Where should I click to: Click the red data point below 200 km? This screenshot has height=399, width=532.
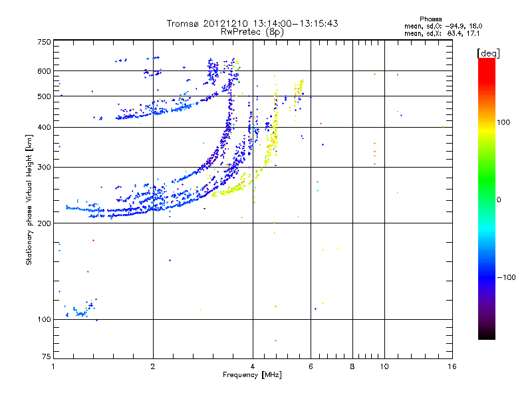coord(93,240)
